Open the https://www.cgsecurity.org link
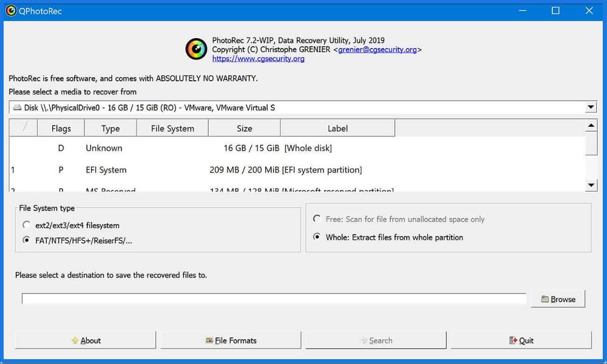Image resolution: width=607 pixels, height=364 pixels. [258, 59]
